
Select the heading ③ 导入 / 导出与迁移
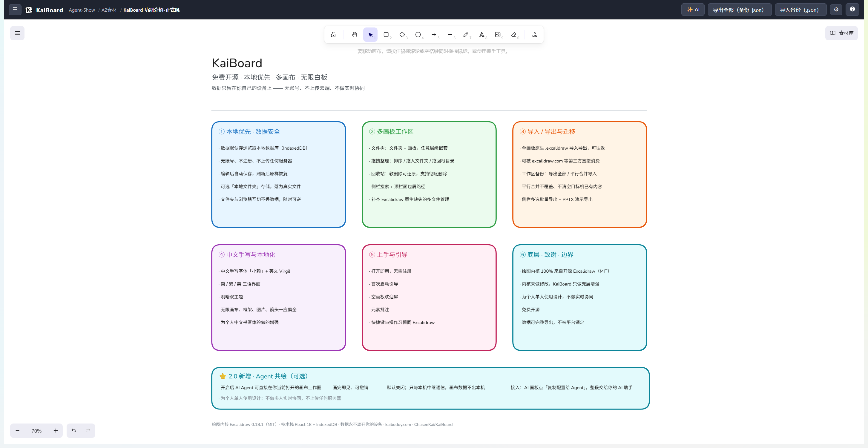tap(547, 131)
